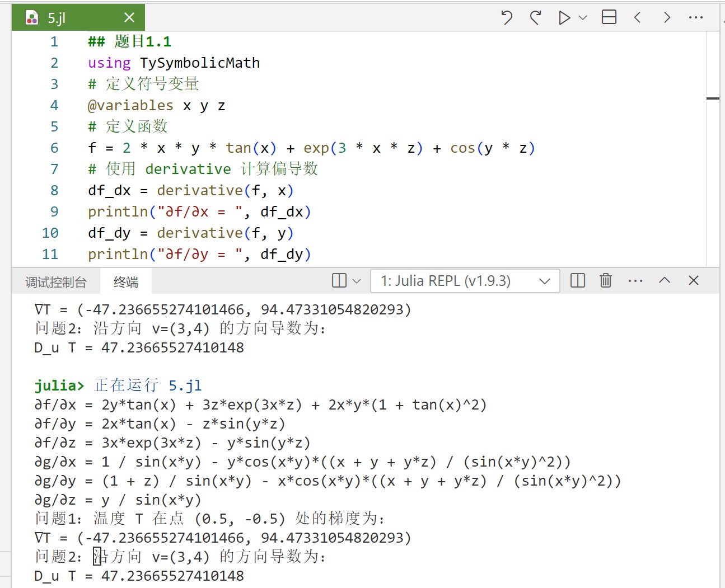Click the terminal split layout icon
725x588 pixels.
point(339,280)
